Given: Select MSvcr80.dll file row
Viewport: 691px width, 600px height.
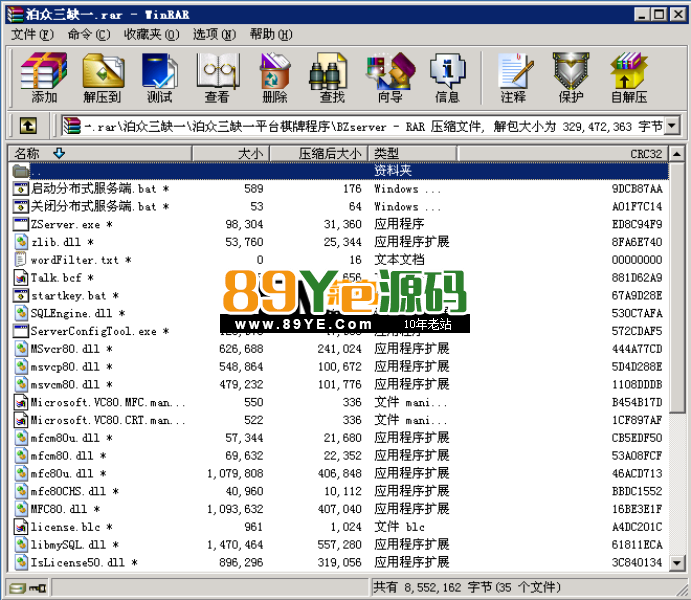Looking at the screenshot, I should [x=338, y=349].
